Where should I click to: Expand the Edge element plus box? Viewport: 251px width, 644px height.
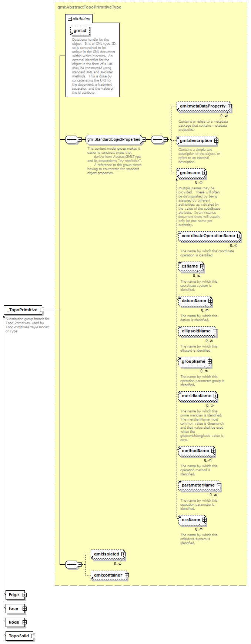click(24, 595)
